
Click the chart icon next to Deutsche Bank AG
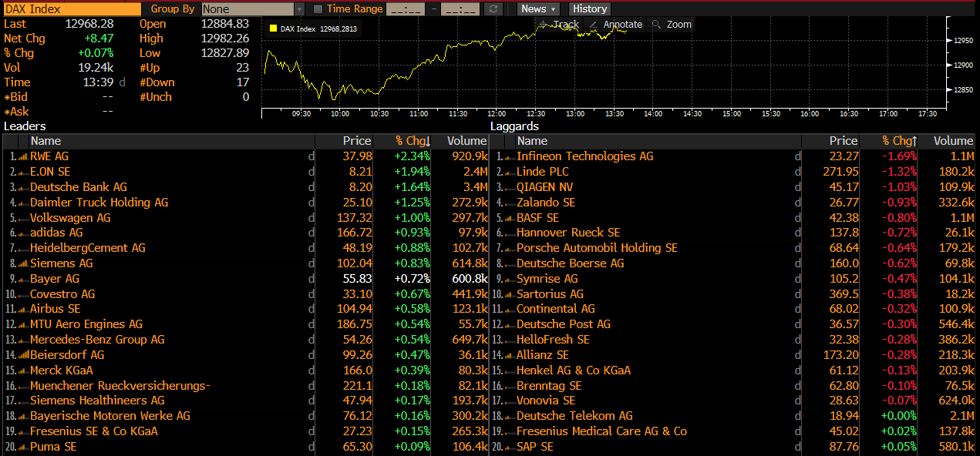tap(22, 187)
